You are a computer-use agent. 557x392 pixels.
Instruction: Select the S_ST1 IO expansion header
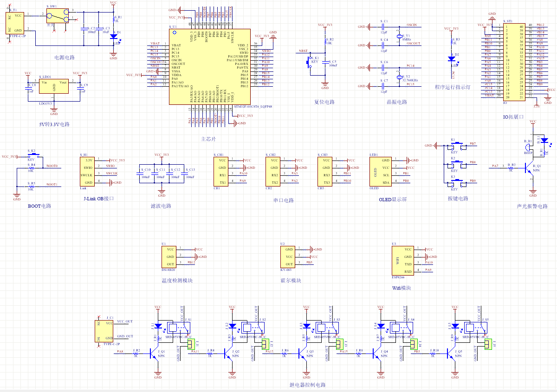[x=514, y=62]
